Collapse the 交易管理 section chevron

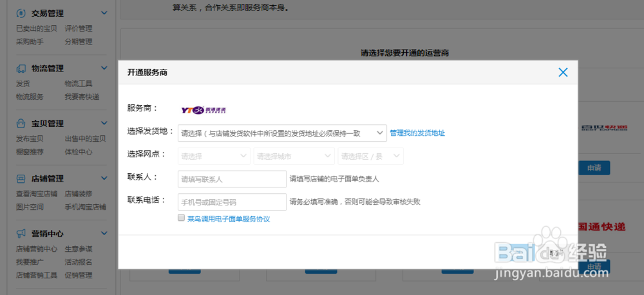click(104, 13)
